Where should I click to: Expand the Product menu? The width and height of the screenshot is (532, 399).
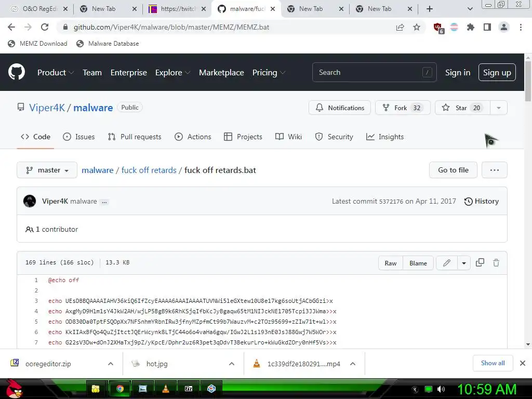[55, 73]
